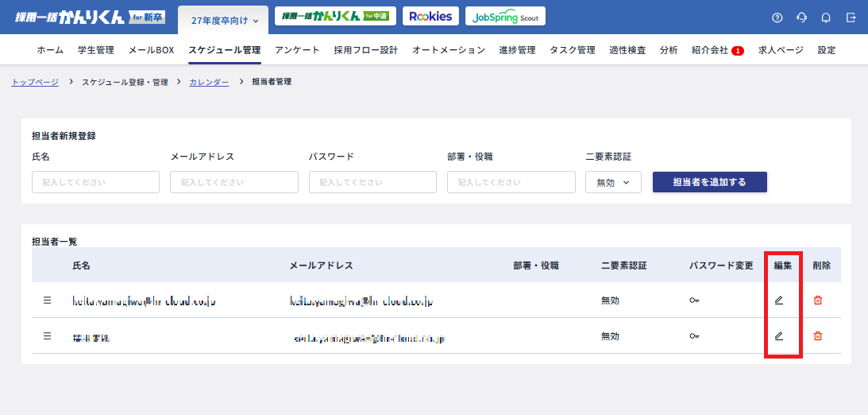The height and width of the screenshot is (415, 868).
Task: Open the 27年度卒向け year dropdown
Action: [x=224, y=21]
